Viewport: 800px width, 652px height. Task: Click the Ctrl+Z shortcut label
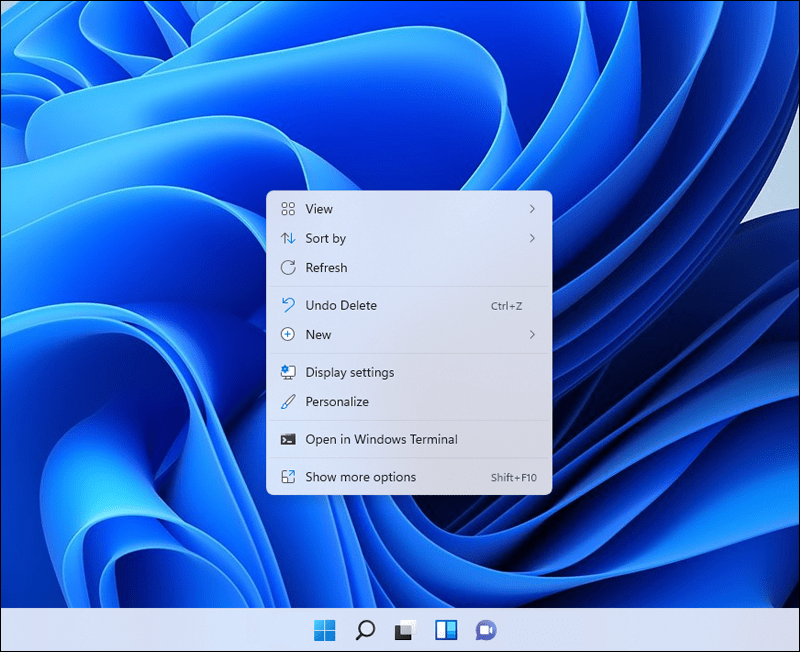506,306
